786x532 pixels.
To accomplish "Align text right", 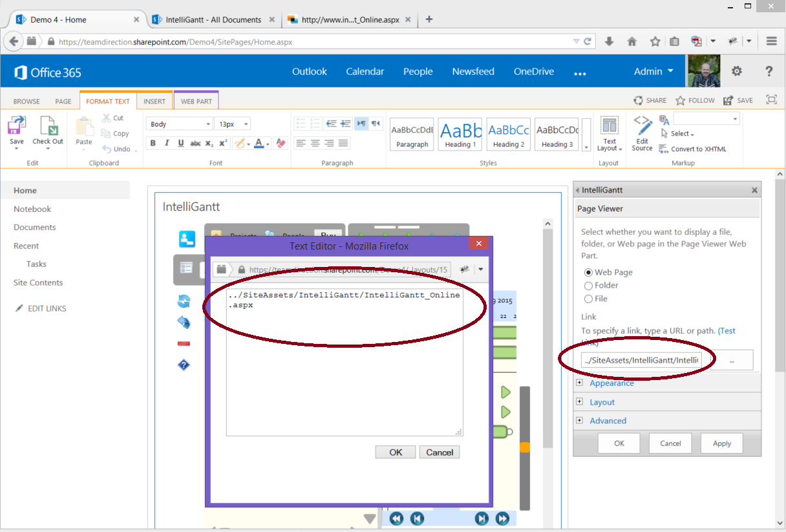I will (329, 143).
